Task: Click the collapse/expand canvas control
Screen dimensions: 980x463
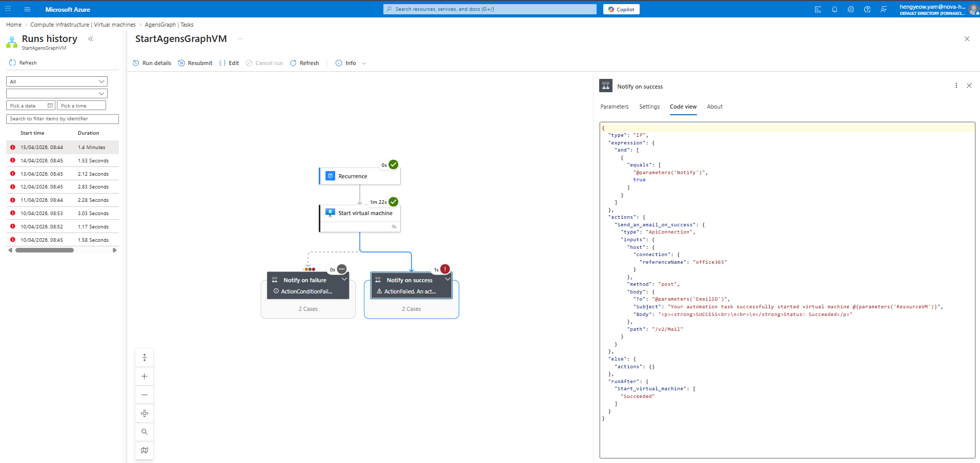Action: coord(145,357)
